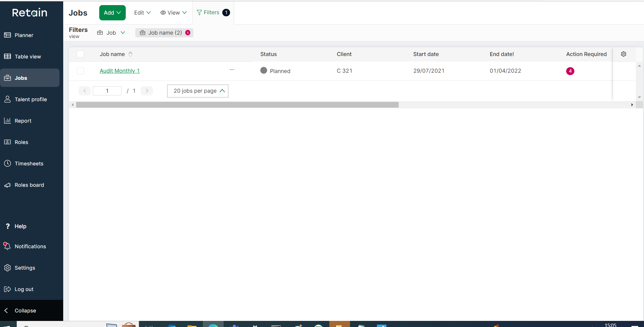644x327 pixels.
Task: Open the Add menu
Action: click(x=112, y=13)
